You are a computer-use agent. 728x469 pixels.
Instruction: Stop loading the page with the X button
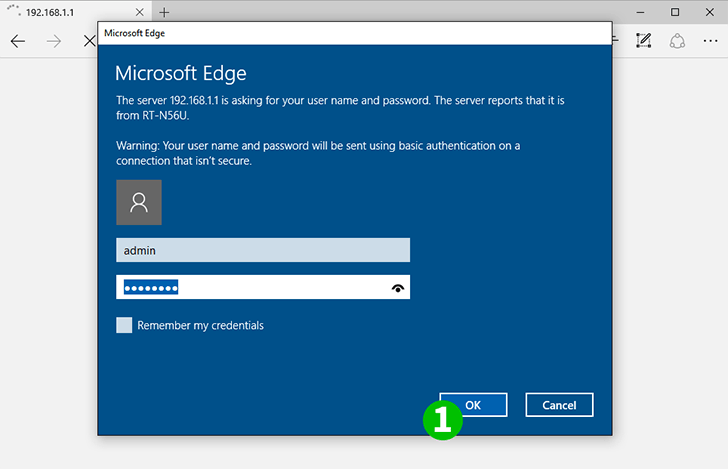(x=90, y=41)
